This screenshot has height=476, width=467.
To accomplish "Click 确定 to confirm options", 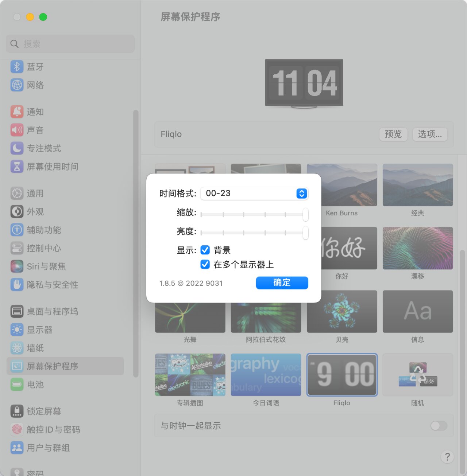I will (x=282, y=283).
